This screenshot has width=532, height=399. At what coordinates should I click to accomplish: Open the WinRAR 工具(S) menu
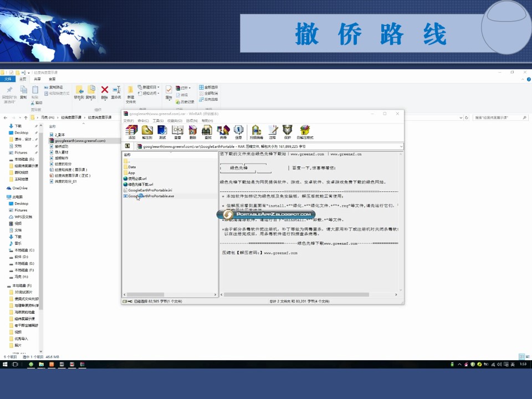158,120
